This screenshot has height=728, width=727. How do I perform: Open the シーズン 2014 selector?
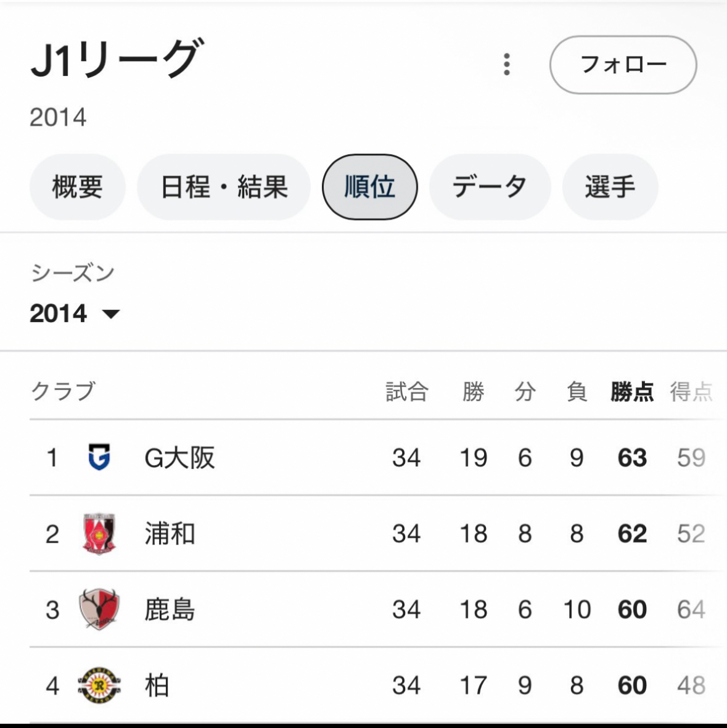tap(75, 313)
